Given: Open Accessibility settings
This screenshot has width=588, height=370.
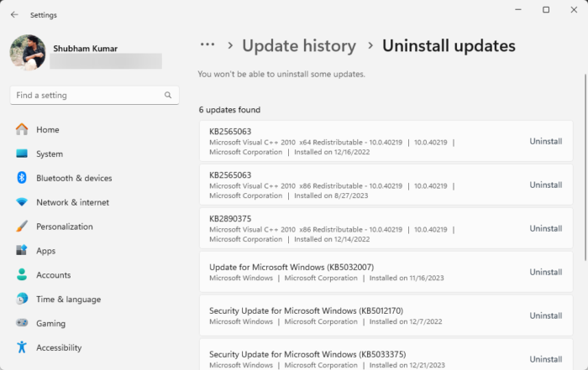Looking at the screenshot, I should 59,347.
